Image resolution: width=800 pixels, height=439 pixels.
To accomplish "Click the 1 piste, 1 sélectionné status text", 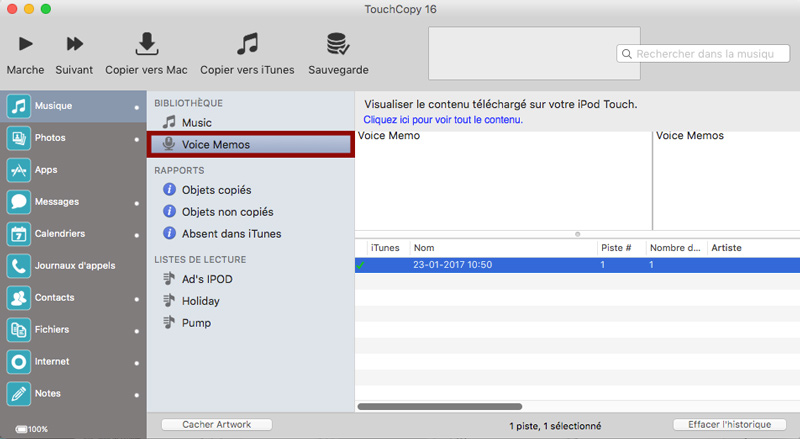I will tap(555, 426).
